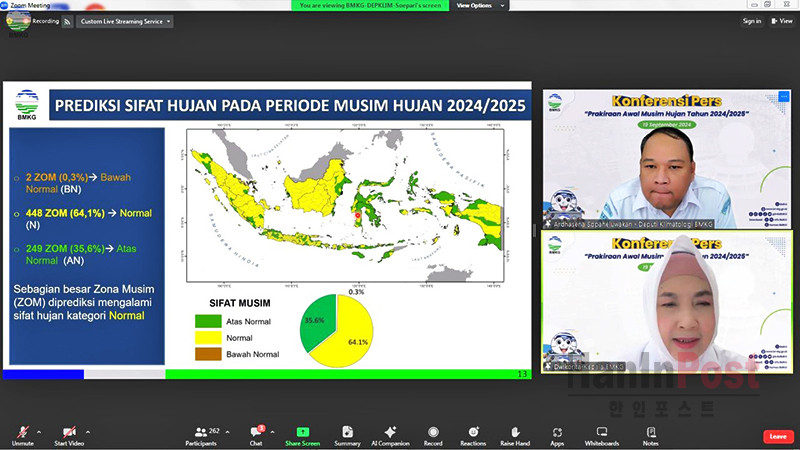The image size is (800, 450).
Task: Switch layout using the View menu
Action: [x=781, y=21]
